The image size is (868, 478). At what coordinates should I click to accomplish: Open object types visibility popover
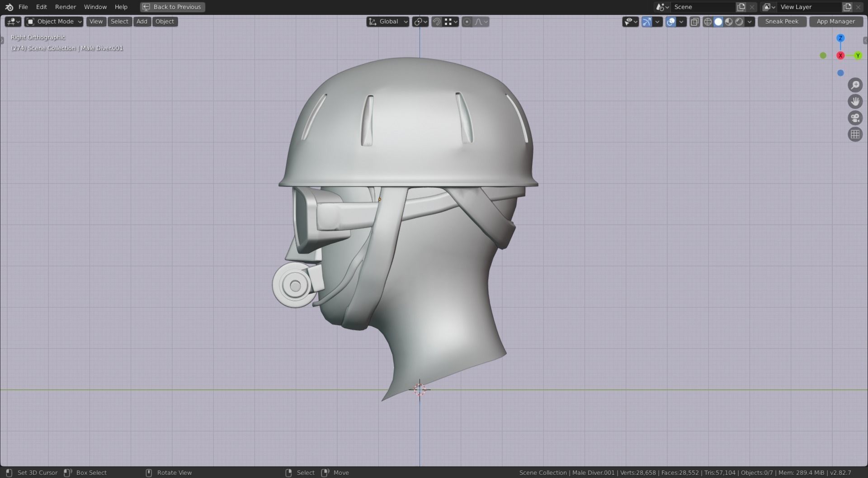[630, 21]
